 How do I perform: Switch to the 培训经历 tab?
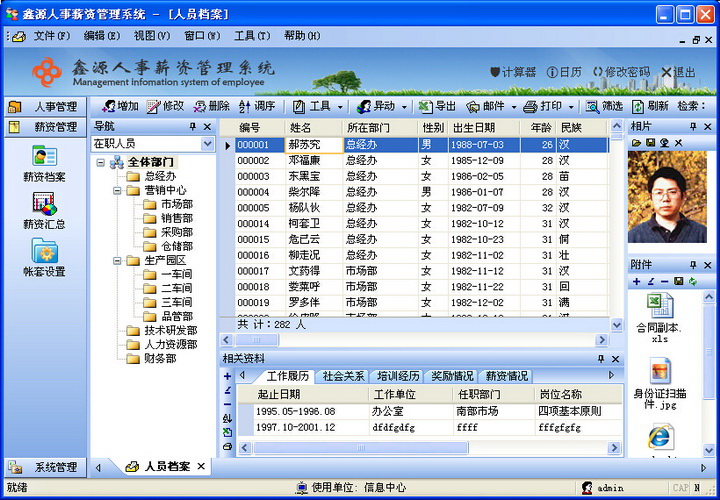pyautogui.click(x=398, y=376)
